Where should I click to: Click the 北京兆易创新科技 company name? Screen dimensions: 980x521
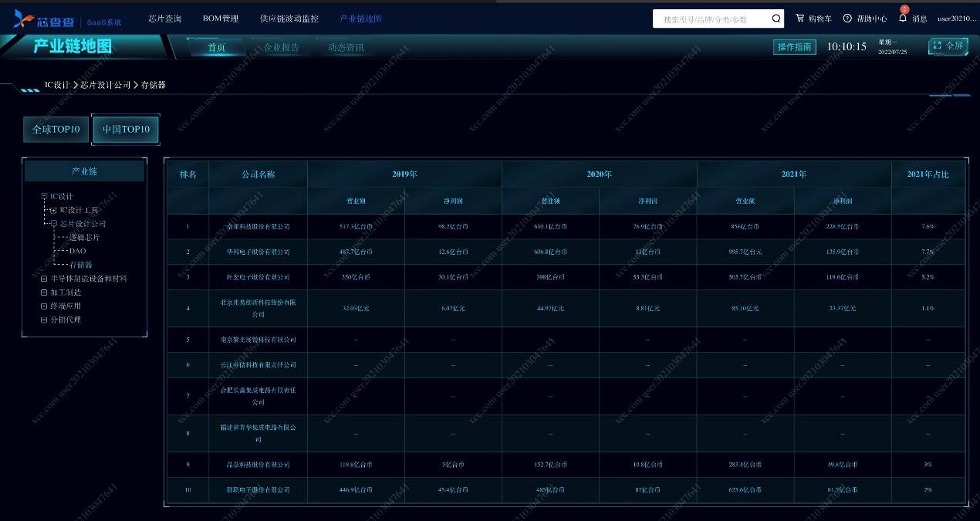258,309
